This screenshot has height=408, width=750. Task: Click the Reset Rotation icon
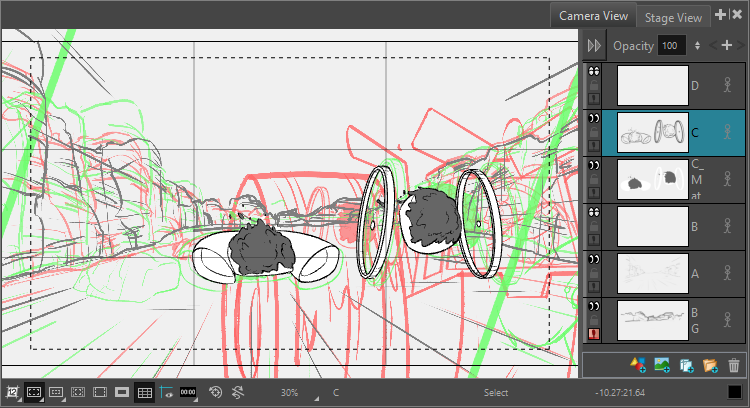[238, 393]
